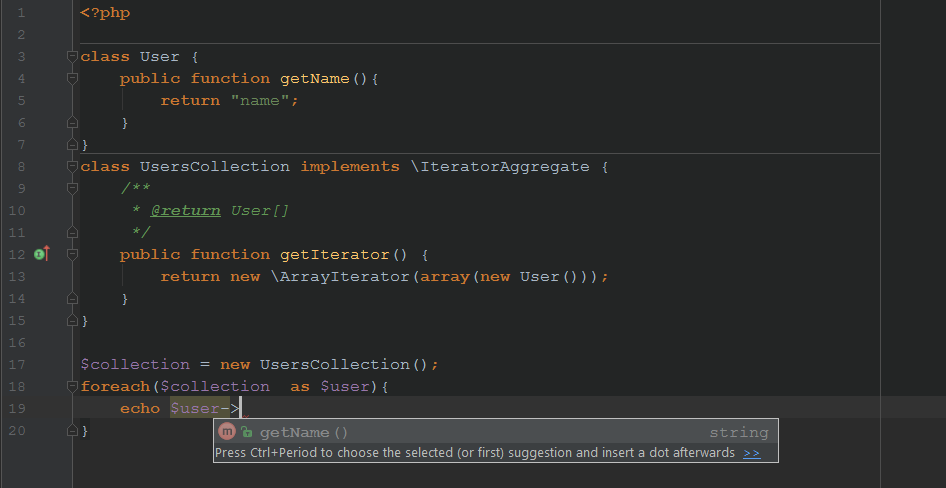This screenshot has height=488, width=946.
Task: Click the Ctrl+Period hint text in the popup
Action: [475, 453]
